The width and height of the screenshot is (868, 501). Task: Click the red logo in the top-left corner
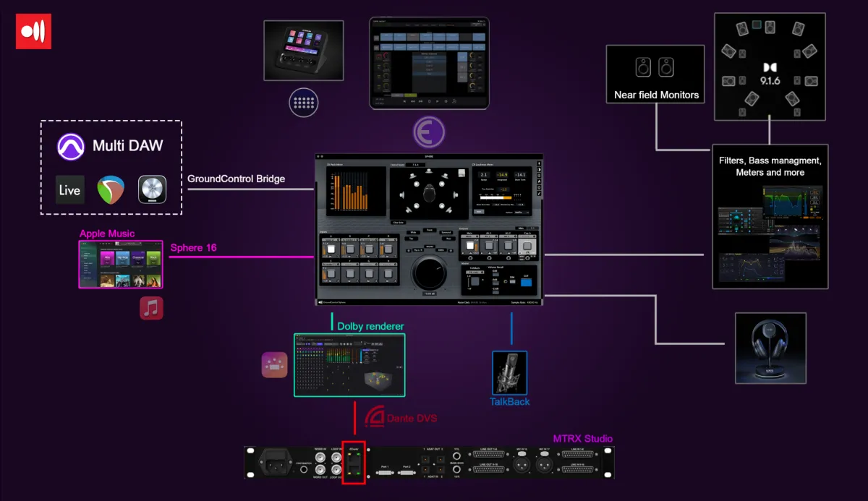click(33, 31)
